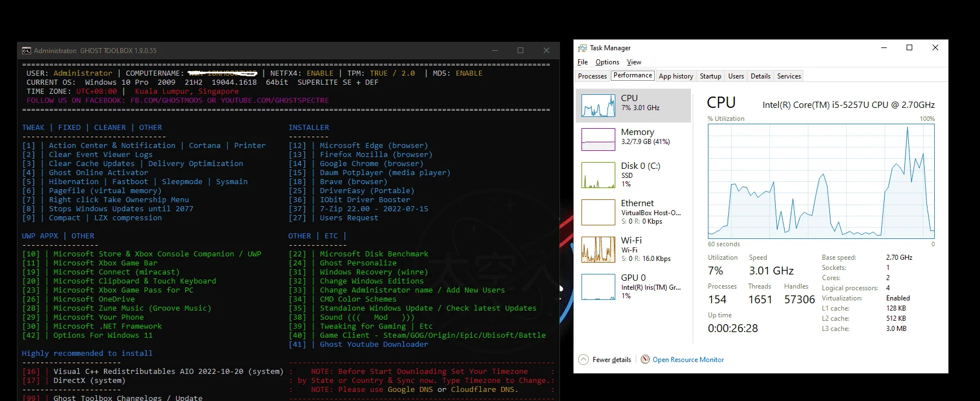
Task: Switch to the Details tab
Action: pyautogui.click(x=760, y=76)
